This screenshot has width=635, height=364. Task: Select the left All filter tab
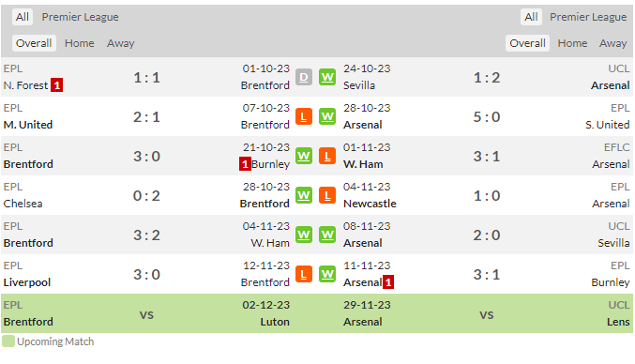click(x=23, y=17)
